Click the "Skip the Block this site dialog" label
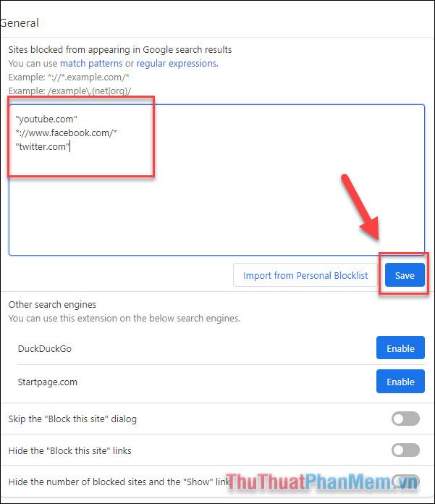Viewport: 435px width, 504px height. [72, 419]
